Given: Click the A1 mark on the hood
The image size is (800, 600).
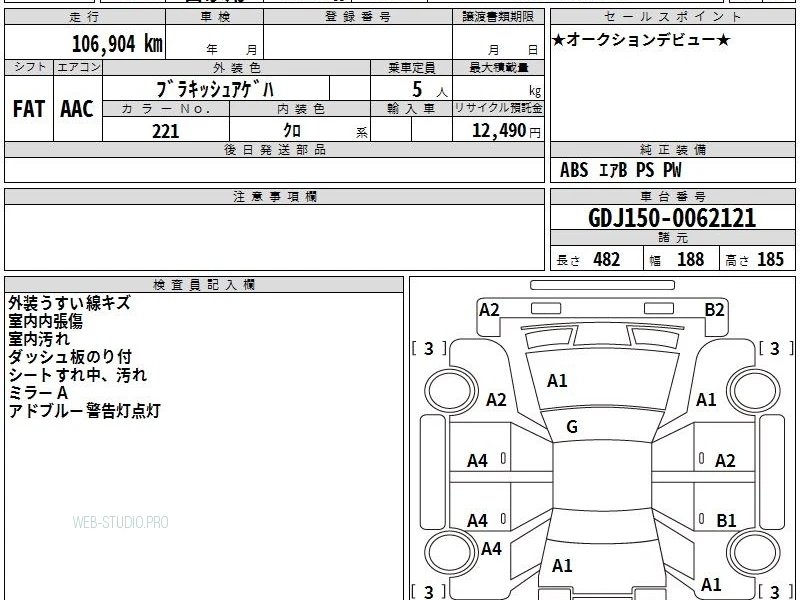Looking at the screenshot, I should 557,381.
